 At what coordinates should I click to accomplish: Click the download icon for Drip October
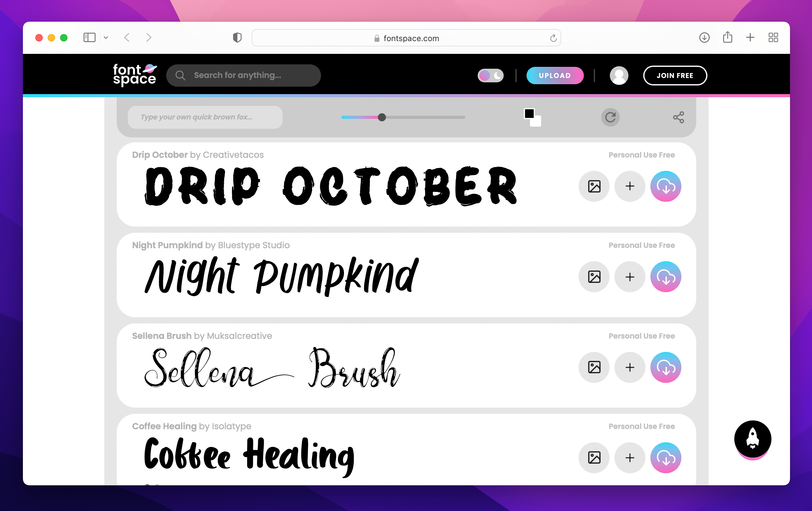[x=666, y=186]
